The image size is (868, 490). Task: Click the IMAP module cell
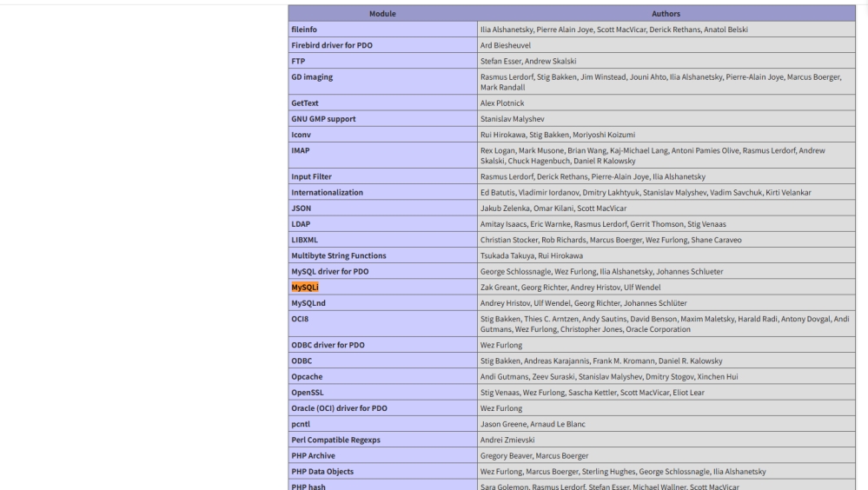382,156
